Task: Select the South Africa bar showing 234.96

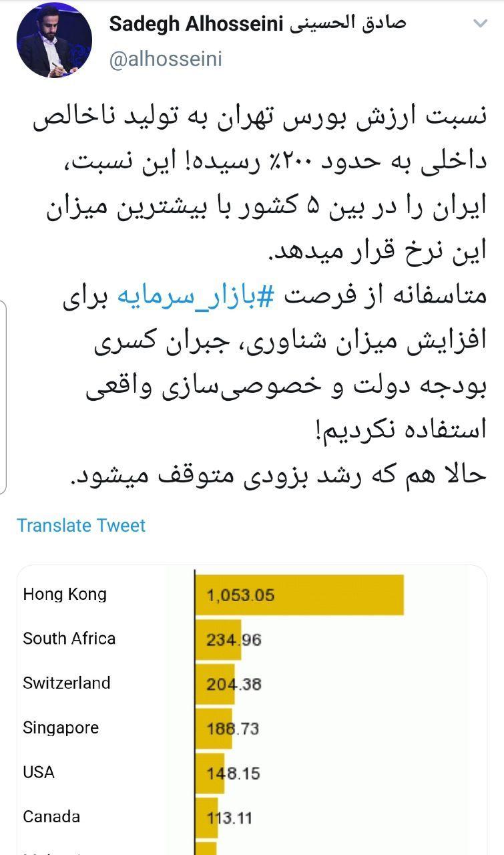Action: [x=217, y=639]
